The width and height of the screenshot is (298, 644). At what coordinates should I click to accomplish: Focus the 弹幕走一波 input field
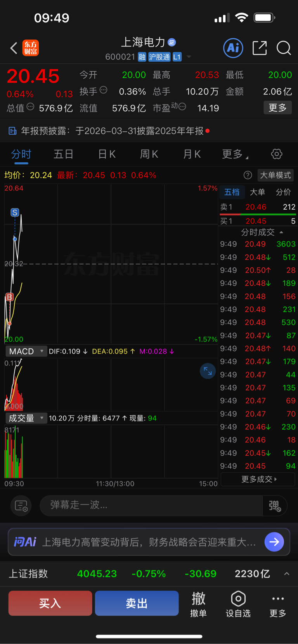pyautogui.click(x=151, y=505)
